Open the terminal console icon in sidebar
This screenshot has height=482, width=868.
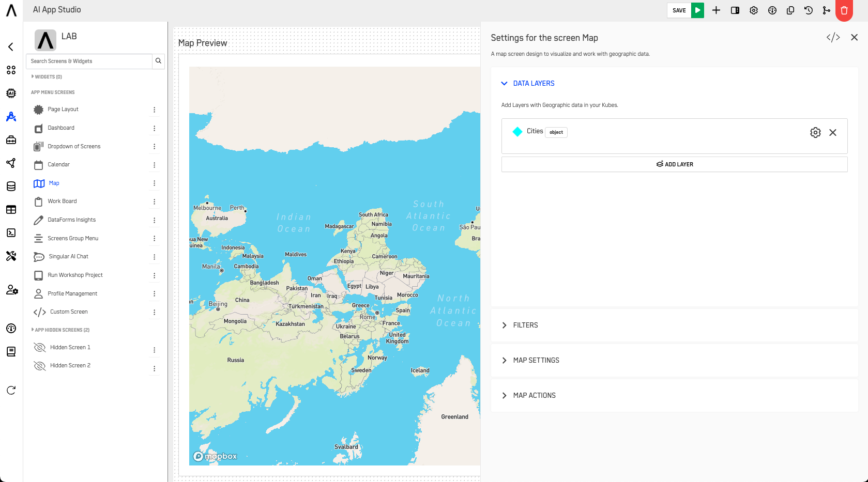click(x=11, y=233)
